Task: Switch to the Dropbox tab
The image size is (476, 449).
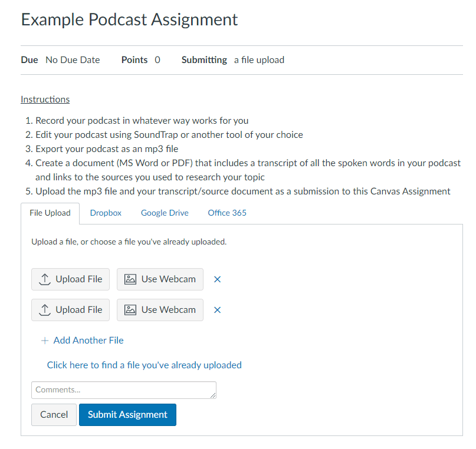Action: (x=105, y=213)
